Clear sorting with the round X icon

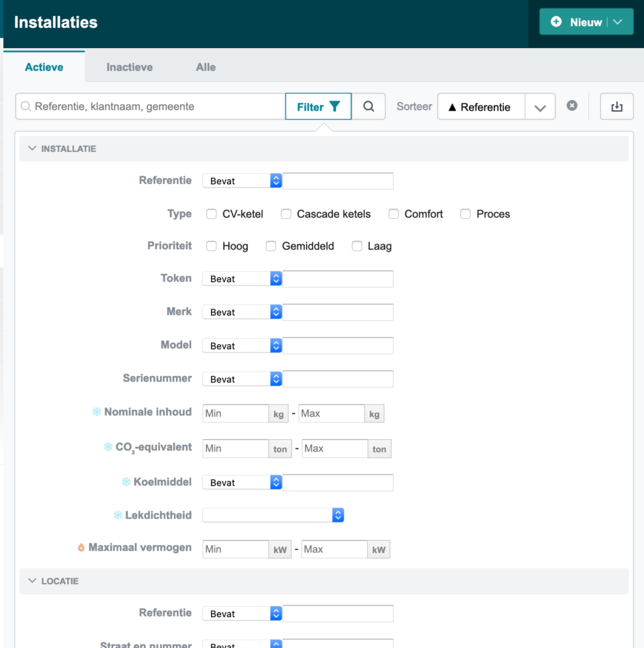tap(572, 106)
